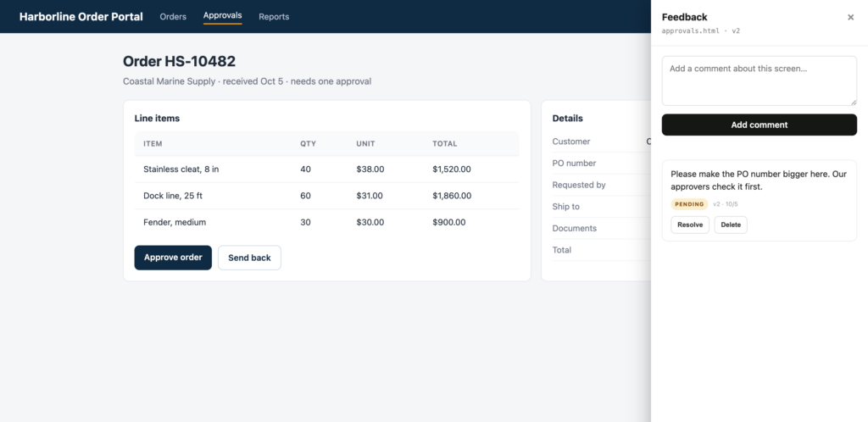The height and width of the screenshot is (422, 868).
Task: Close the Feedback panel with the X
Action: 850,17
